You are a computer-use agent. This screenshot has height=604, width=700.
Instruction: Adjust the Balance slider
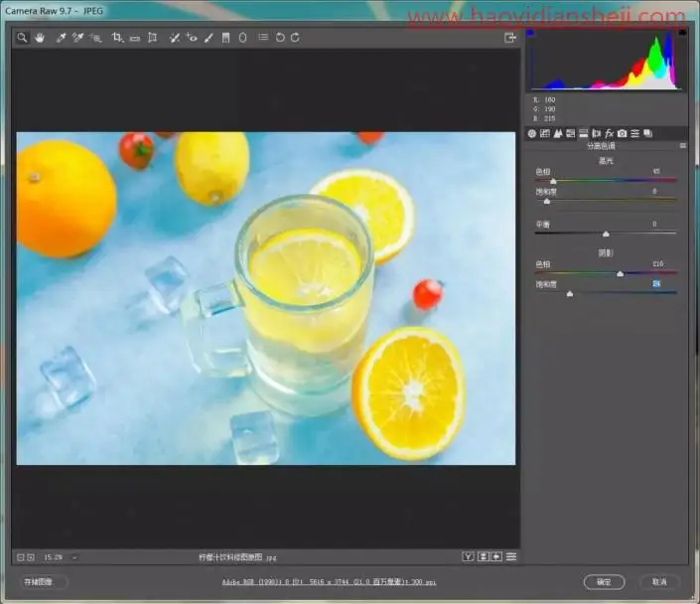pos(606,233)
